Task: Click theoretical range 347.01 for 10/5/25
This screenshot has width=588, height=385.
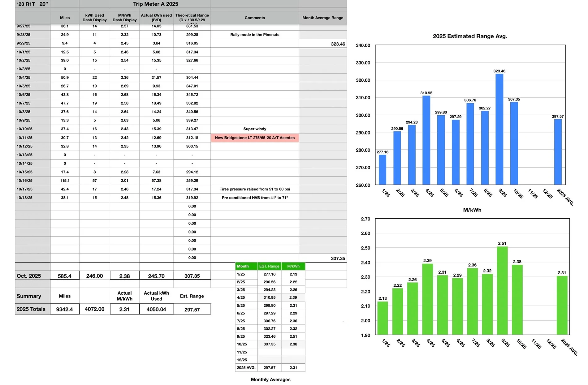Action: (192, 86)
